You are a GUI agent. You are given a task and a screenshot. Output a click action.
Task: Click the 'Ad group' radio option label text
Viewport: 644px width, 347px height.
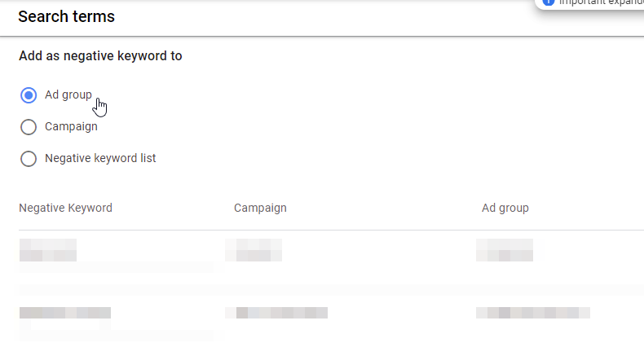coord(68,94)
